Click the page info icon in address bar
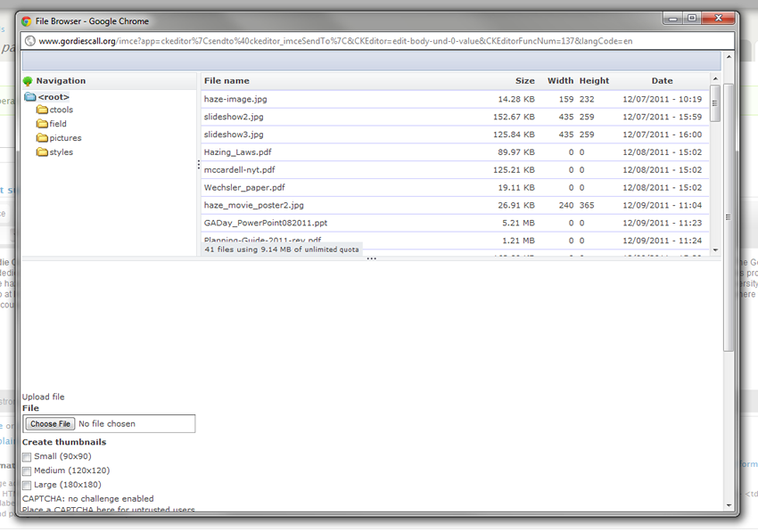Screen dimensions: 758x532 [29, 41]
